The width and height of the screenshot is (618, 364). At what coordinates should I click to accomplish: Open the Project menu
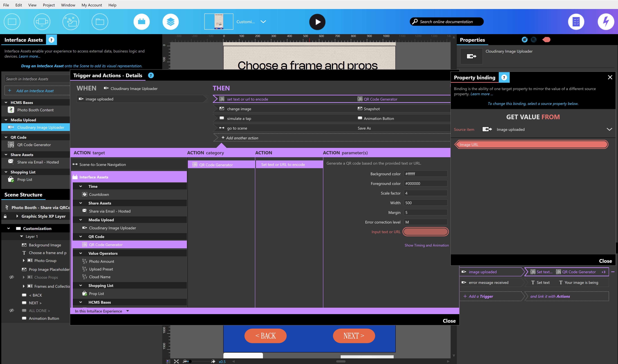point(49,5)
